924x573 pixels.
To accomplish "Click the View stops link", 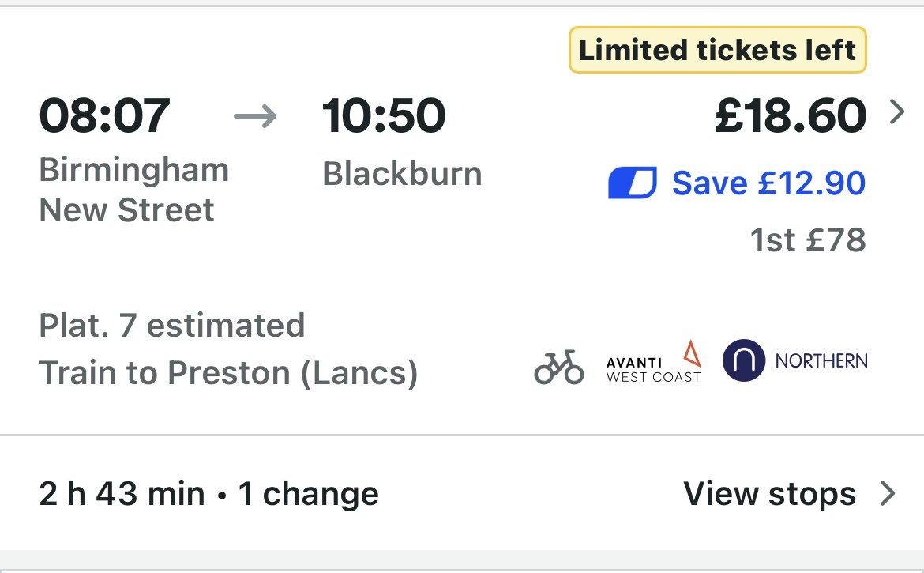I will click(769, 494).
